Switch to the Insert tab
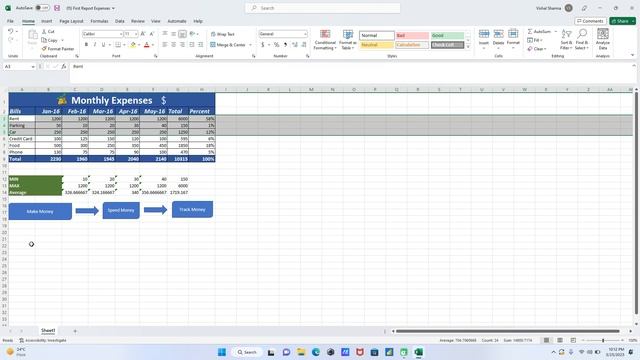Screen dimensions: 640x360 coord(47,21)
